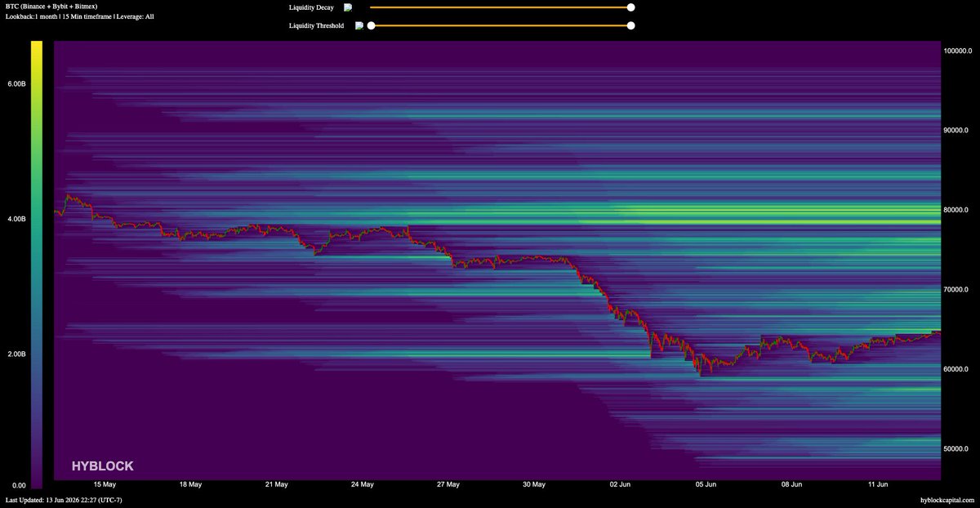Image resolution: width=980 pixels, height=508 pixels.
Task: Click the 100000.0 price axis label
Action: pos(956,51)
